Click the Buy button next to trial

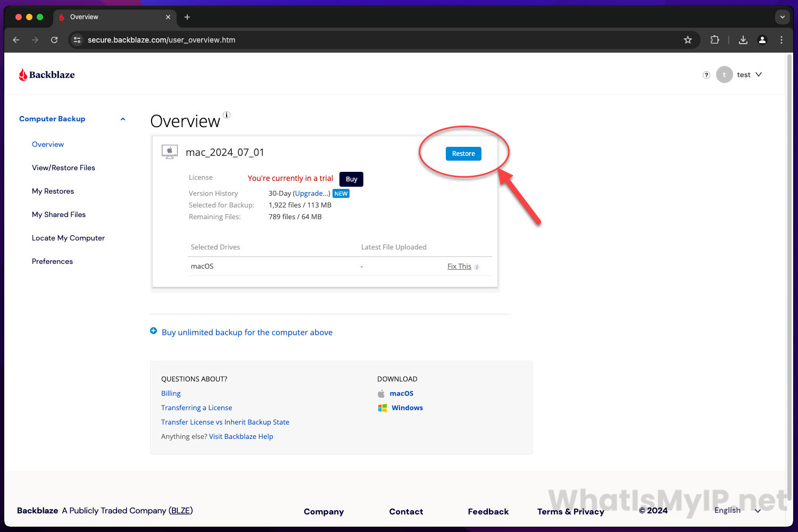click(x=351, y=179)
